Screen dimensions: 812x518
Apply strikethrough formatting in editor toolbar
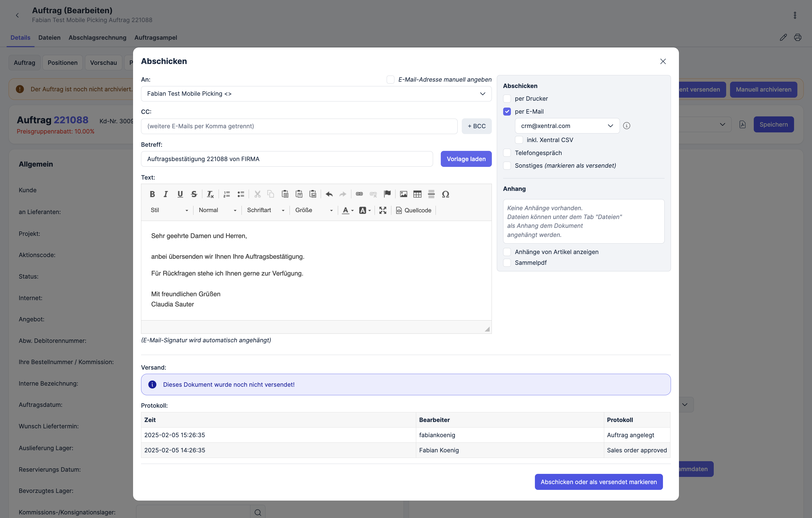194,194
